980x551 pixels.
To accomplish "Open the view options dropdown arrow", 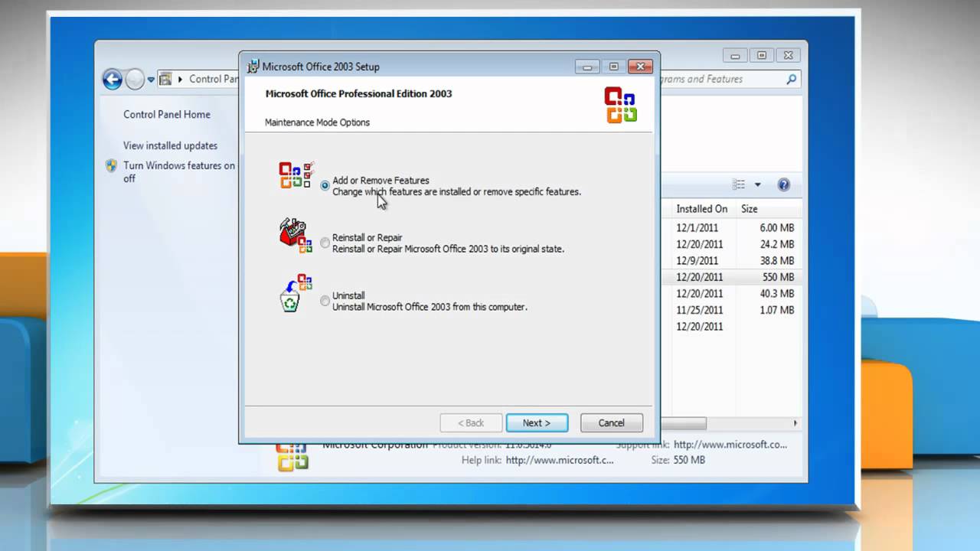I will pyautogui.click(x=758, y=184).
